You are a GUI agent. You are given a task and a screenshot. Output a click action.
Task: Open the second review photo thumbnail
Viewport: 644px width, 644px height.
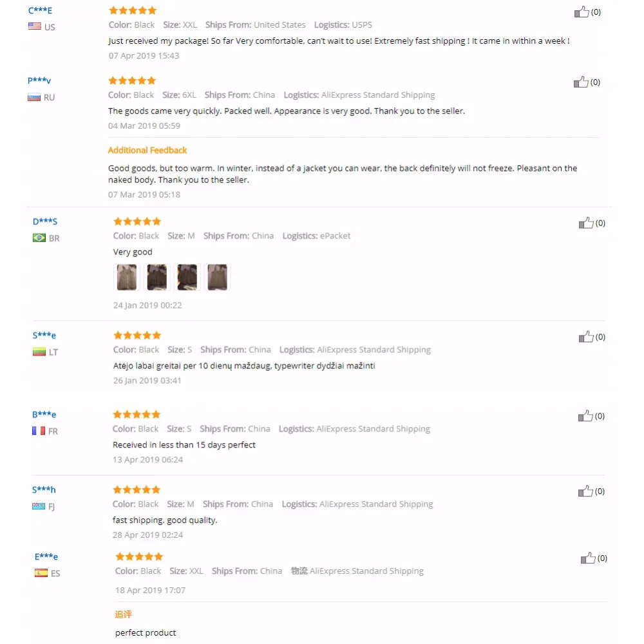[157, 277]
